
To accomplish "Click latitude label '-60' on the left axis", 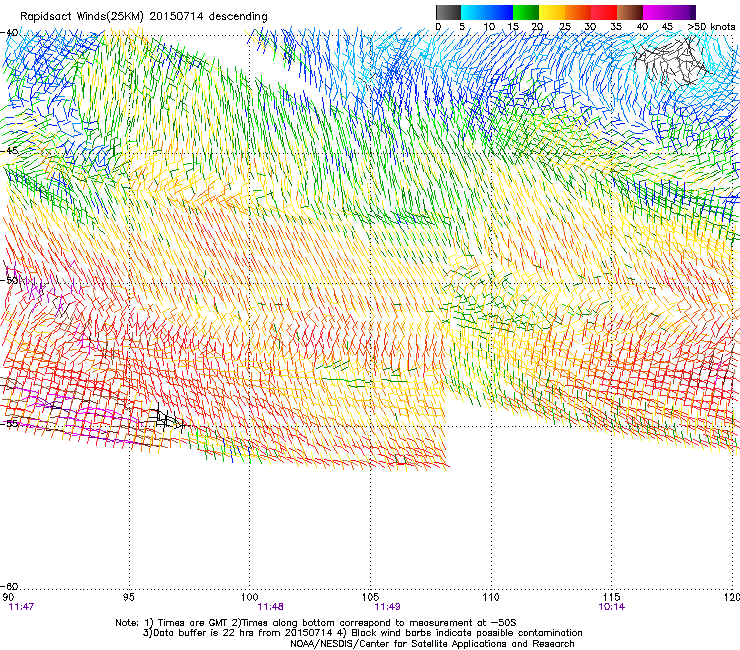I will pos(9,586).
